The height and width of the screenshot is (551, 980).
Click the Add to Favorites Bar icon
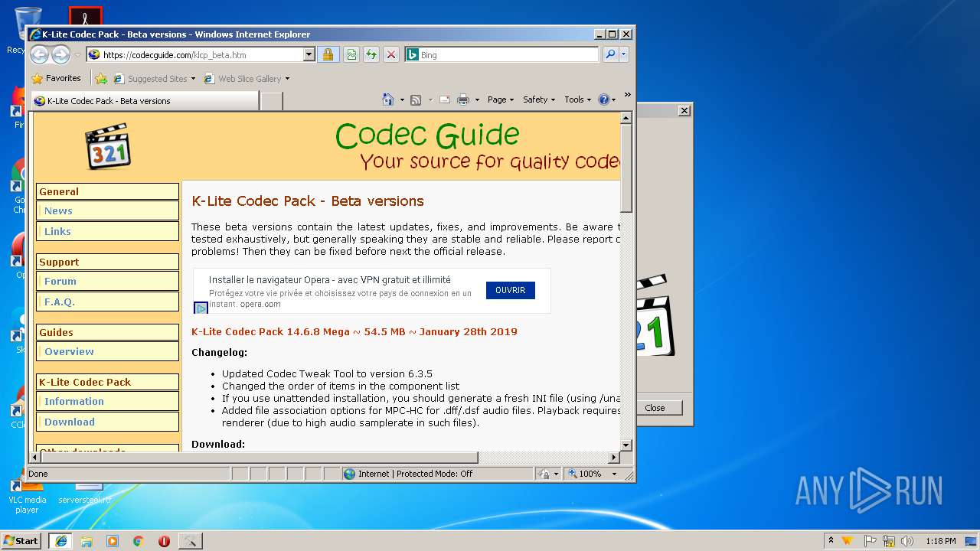(101, 78)
